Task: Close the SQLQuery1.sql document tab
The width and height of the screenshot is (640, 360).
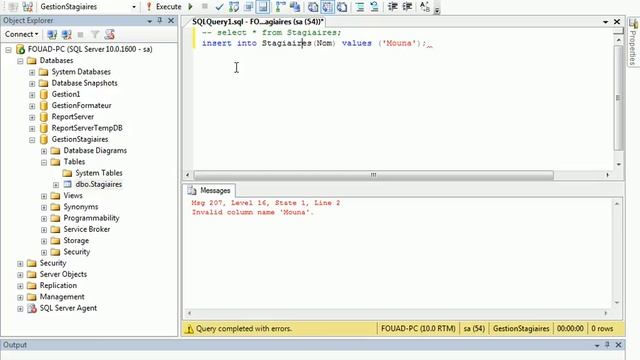Action: click(x=617, y=22)
